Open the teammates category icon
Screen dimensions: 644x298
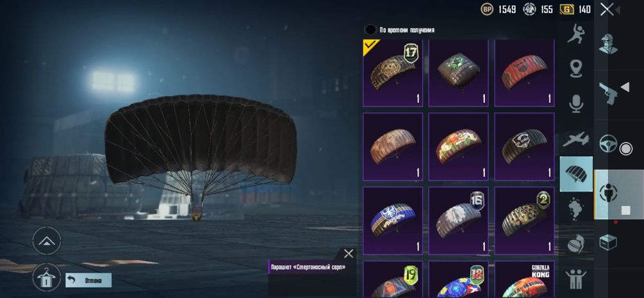pos(576,279)
